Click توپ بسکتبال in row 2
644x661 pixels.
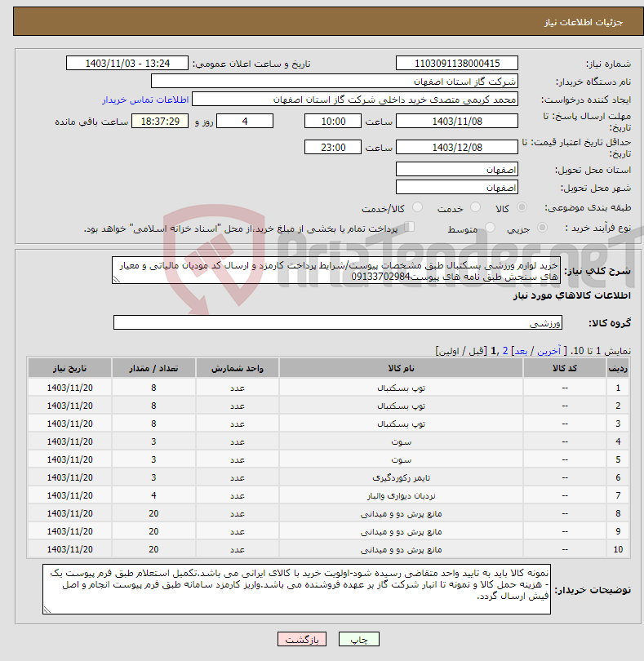[x=401, y=406]
